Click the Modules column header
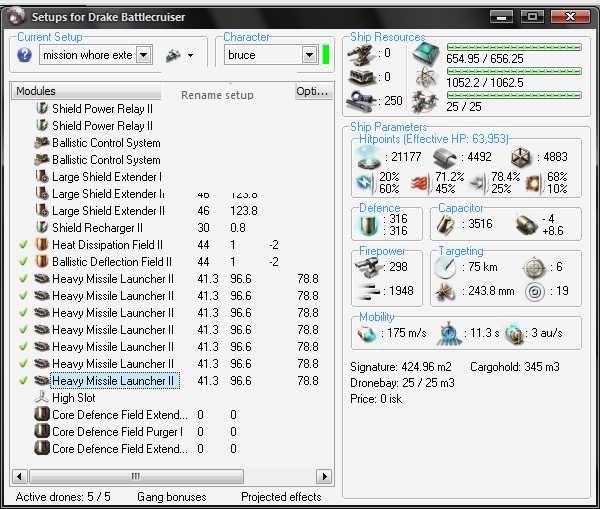Image resolution: width=600 pixels, height=509 pixels. (x=87, y=91)
